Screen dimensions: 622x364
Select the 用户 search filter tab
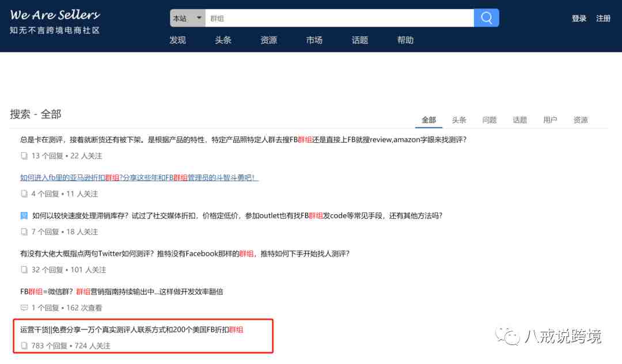[x=550, y=120]
